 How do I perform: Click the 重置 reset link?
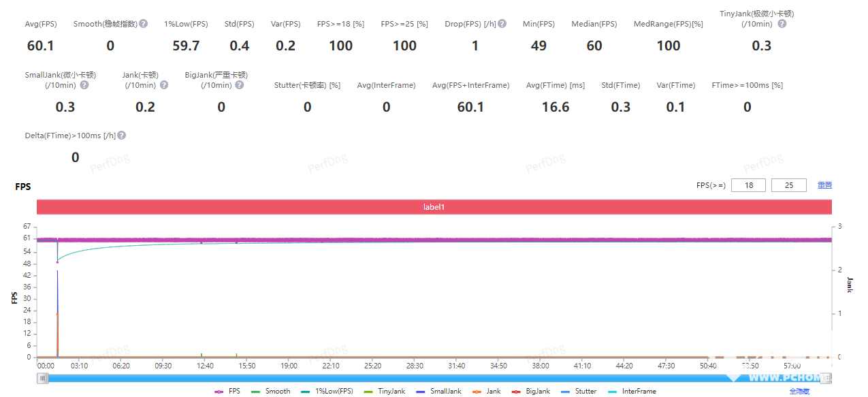(x=824, y=185)
